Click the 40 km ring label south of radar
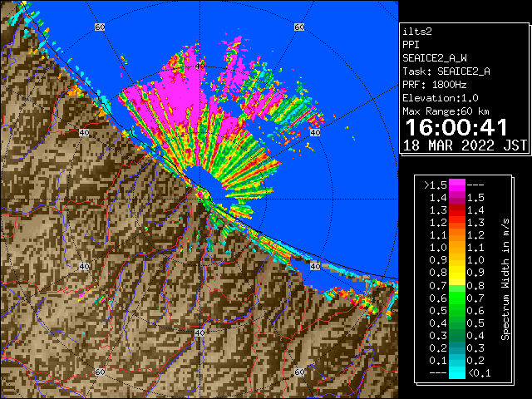 [199, 332]
